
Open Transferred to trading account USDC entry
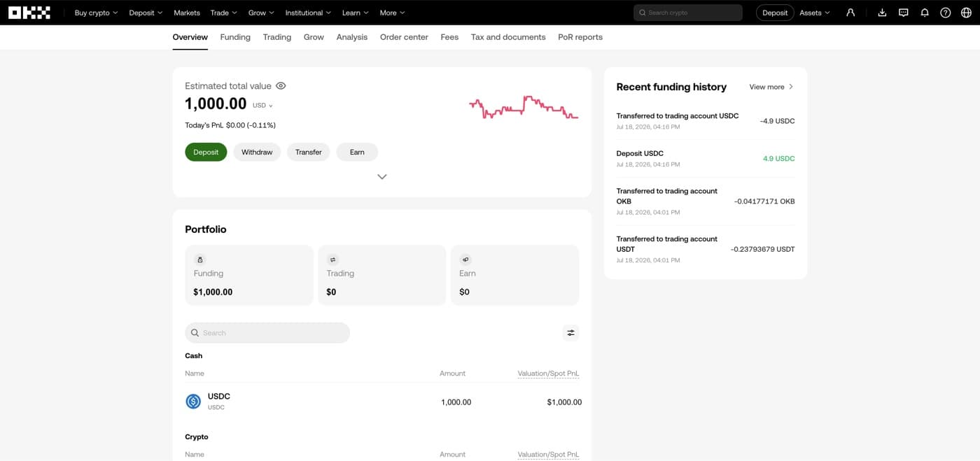[706, 121]
